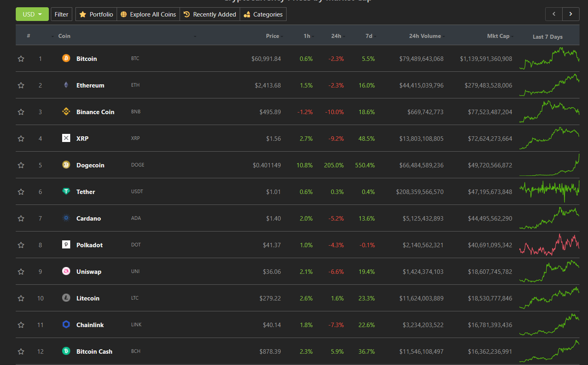Favorite Polkadot with its star
The height and width of the screenshot is (365, 588).
(x=21, y=245)
